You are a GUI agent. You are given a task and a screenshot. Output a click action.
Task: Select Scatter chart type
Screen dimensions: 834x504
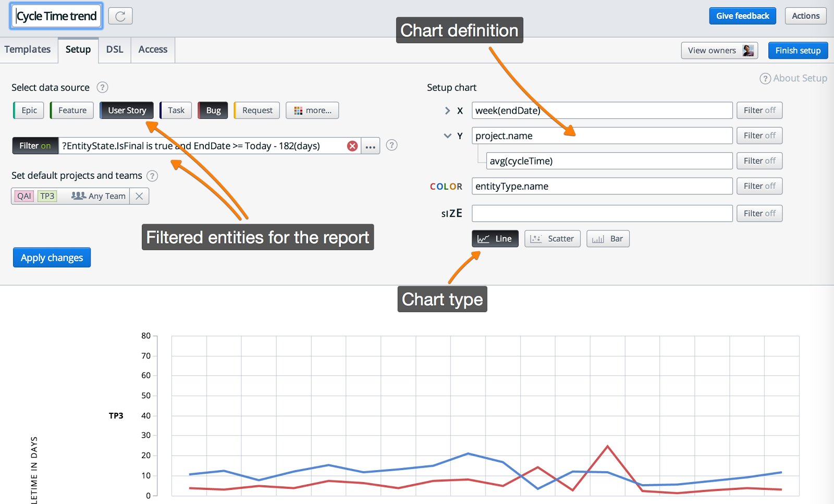coord(552,239)
